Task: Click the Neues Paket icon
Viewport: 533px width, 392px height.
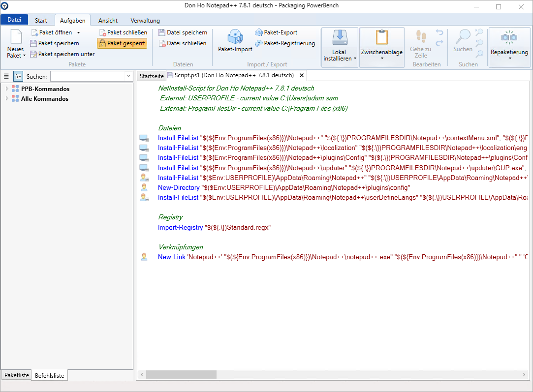Action: 16,37
